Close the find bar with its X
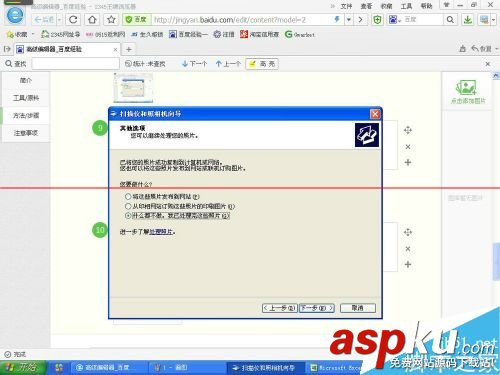The width and height of the screenshot is (500, 375). pos(488,64)
